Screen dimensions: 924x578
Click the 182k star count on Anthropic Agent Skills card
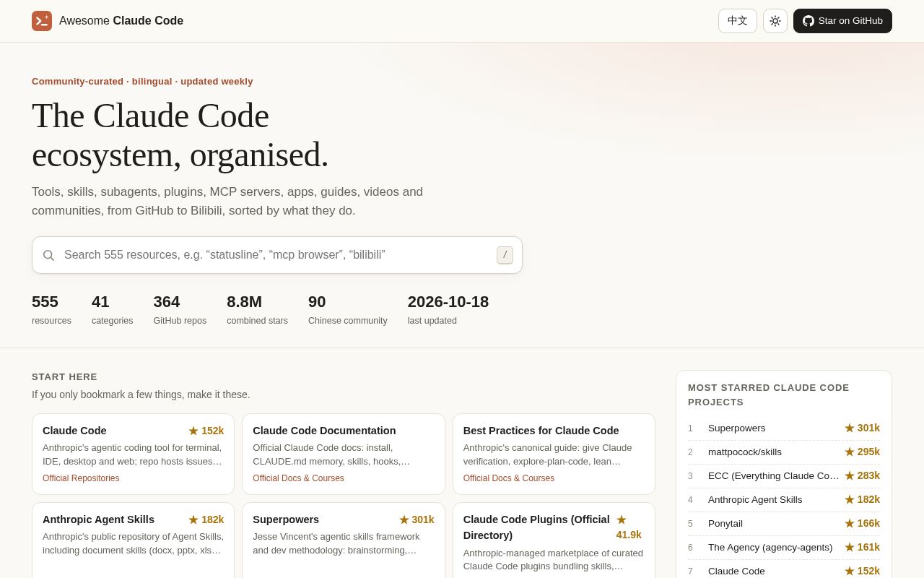click(206, 519)
